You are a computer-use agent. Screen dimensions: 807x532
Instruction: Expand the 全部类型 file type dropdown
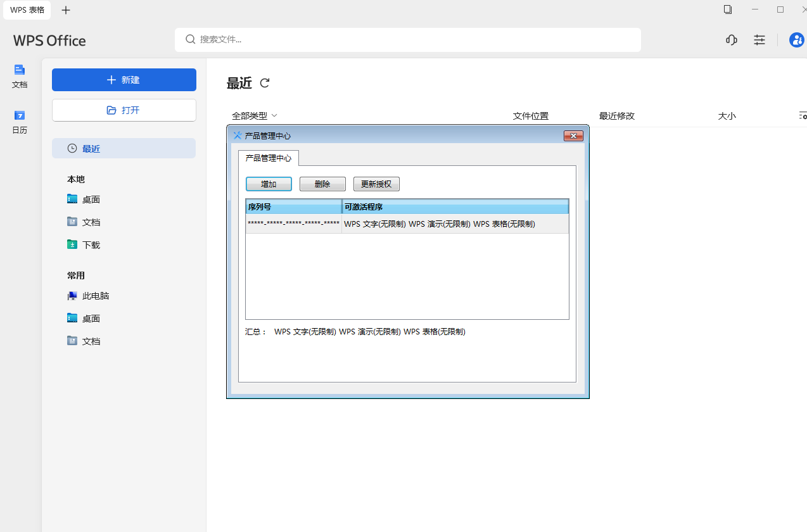click(x=252, y=115)
